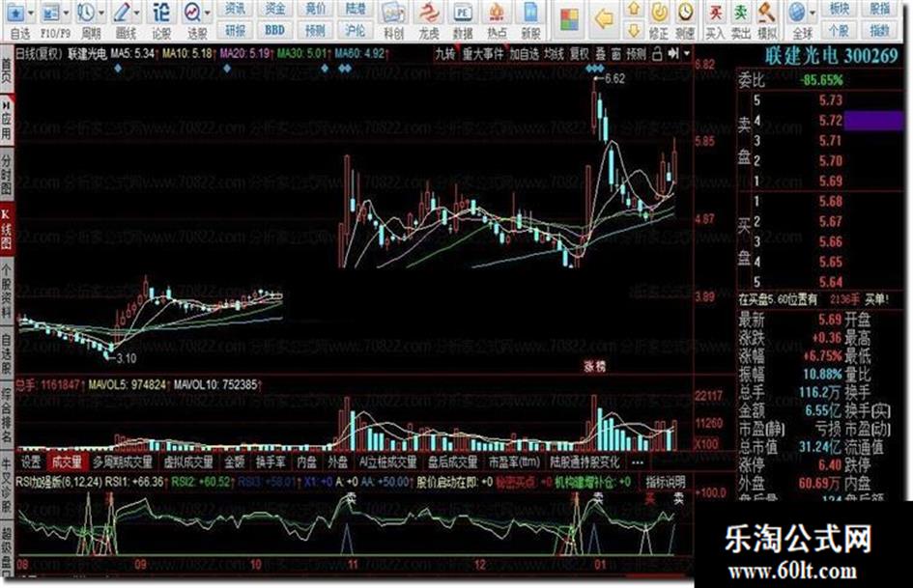
Task: Click the yellow back arrow icon
Action: (x=603, y=20)
